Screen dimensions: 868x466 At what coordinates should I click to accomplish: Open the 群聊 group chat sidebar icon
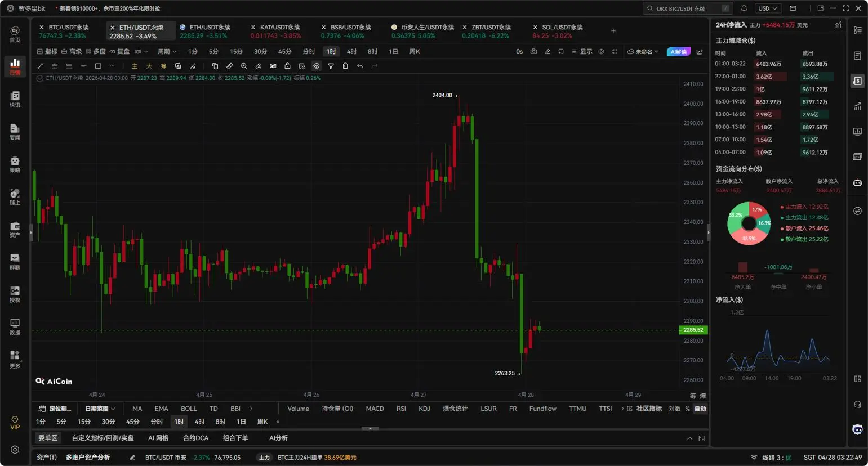click(15, 262)
